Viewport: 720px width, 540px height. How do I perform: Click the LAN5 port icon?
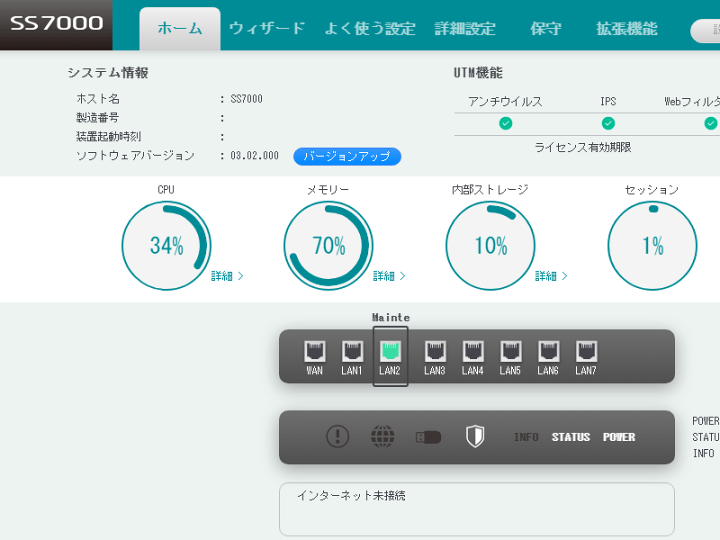[x=511, y=352]
